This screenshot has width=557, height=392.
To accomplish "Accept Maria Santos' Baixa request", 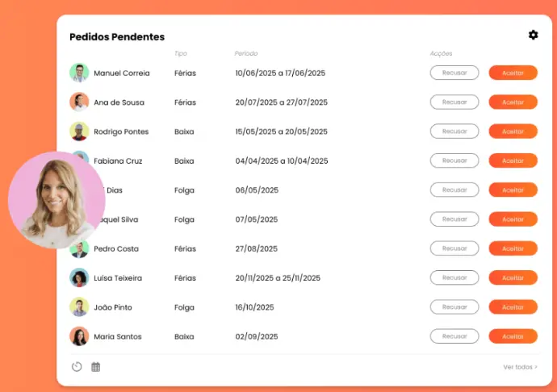I will coord(513,336).
